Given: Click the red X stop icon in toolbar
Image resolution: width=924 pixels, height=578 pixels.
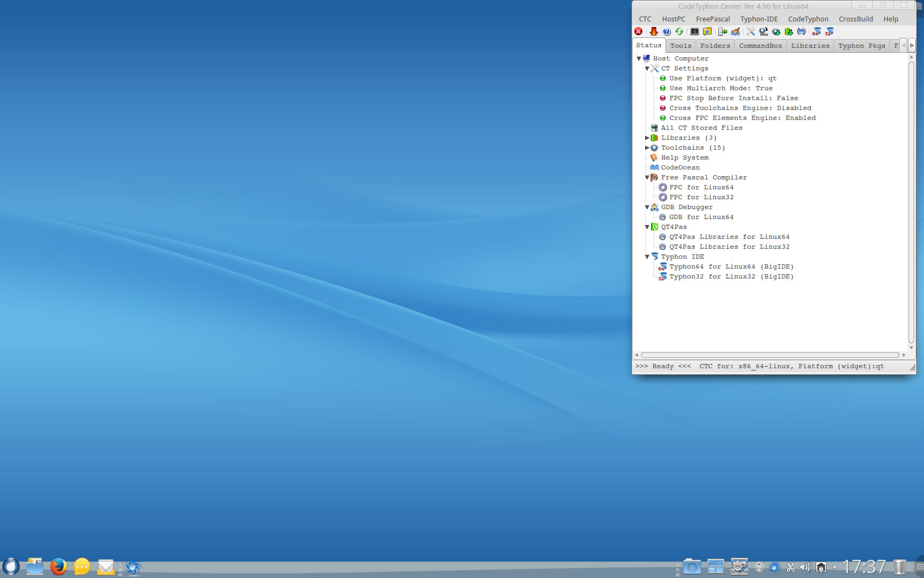Looking at the screenshot, I should 639,31.
